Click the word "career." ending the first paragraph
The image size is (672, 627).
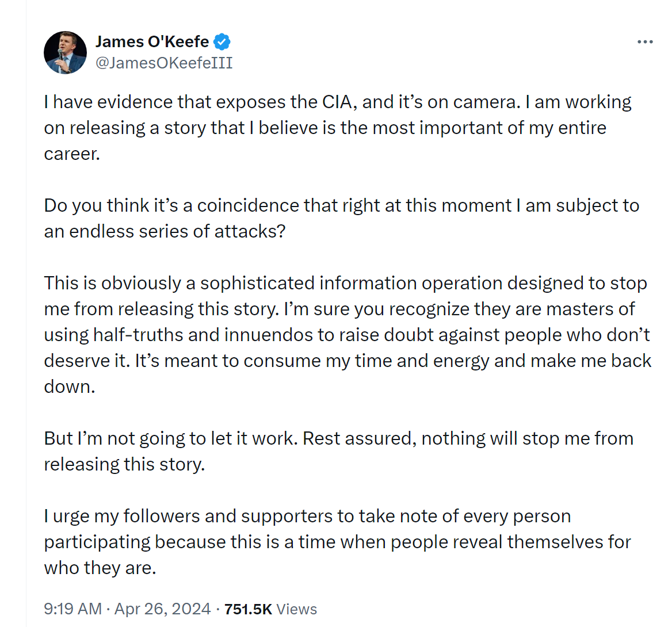[x=72, y=154]
